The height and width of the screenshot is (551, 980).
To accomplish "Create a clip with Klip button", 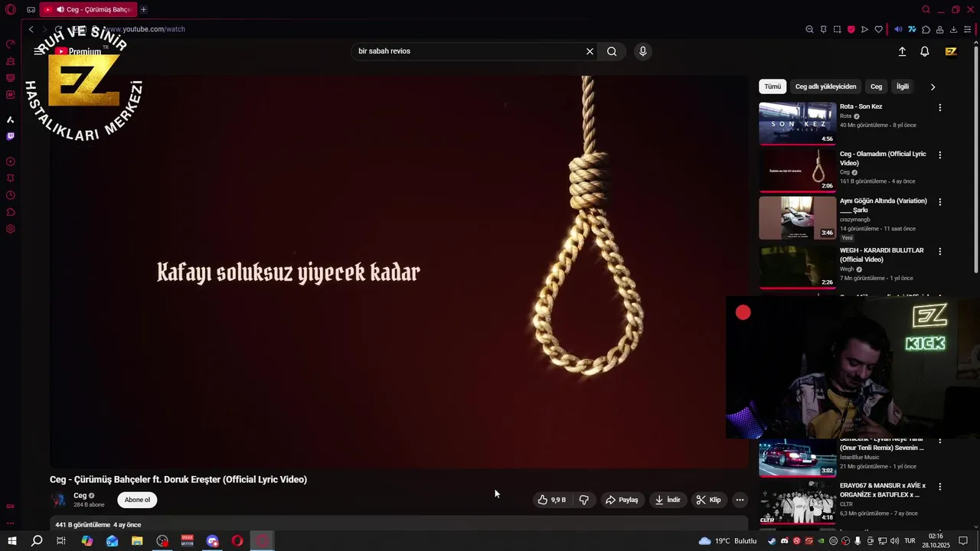I will [x=708, y=500].
